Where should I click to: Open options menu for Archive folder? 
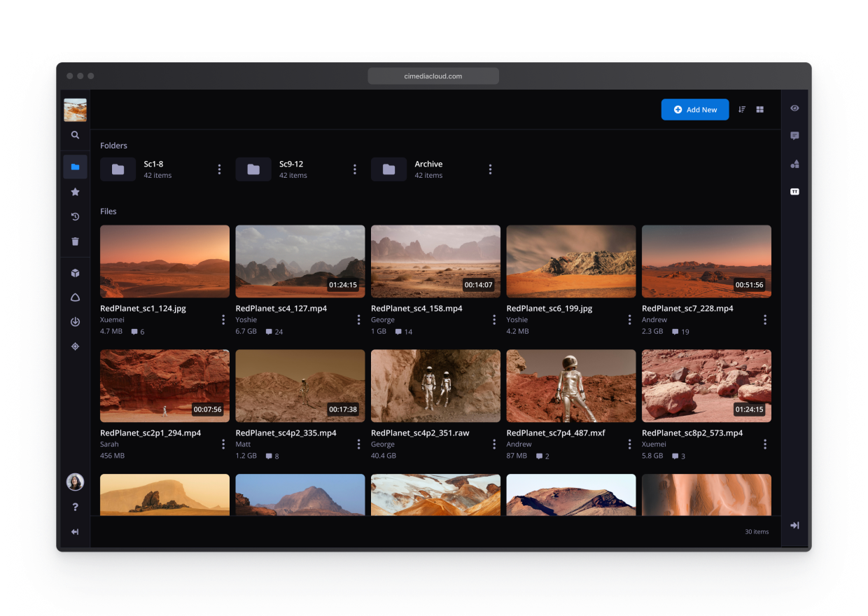(x=490, y=169)
